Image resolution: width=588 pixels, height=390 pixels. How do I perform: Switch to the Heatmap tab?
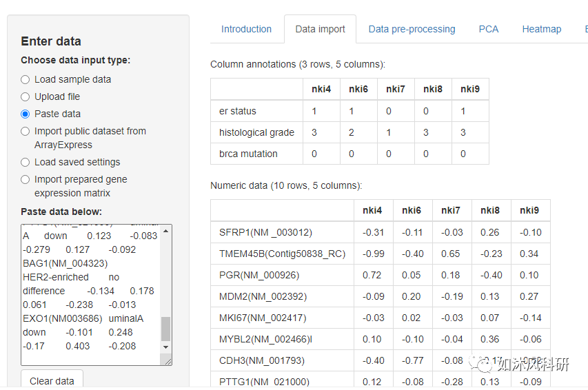click(x=541, y=29)
